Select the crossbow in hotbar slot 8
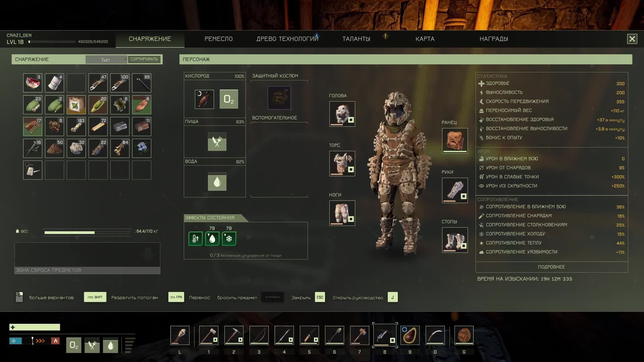Viewport: 644px width, 362px height. [x=385, y=335]
